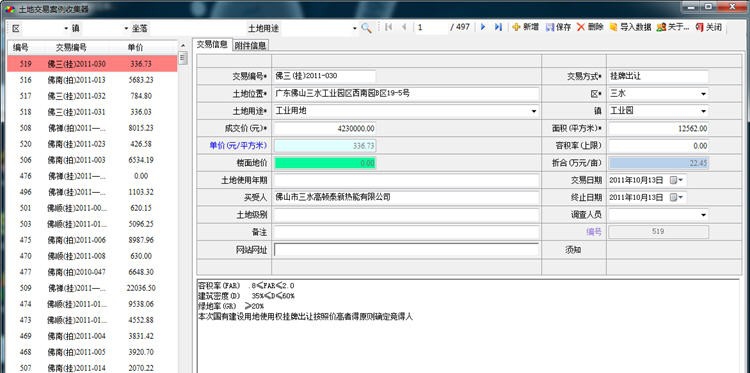Select list row 520 佛南(挂)2011-023
The image size is (750, 373).
92,144
